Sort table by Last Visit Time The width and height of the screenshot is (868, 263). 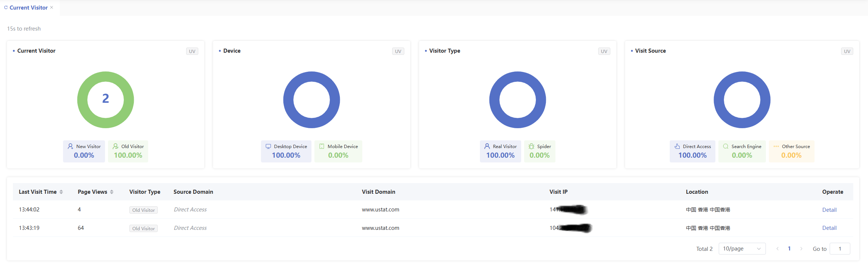click(x=61, y=192)
